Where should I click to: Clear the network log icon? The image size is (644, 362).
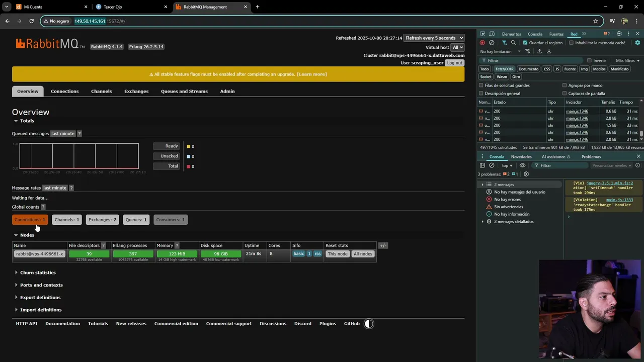pyautogui.click(x=492, y=43)
